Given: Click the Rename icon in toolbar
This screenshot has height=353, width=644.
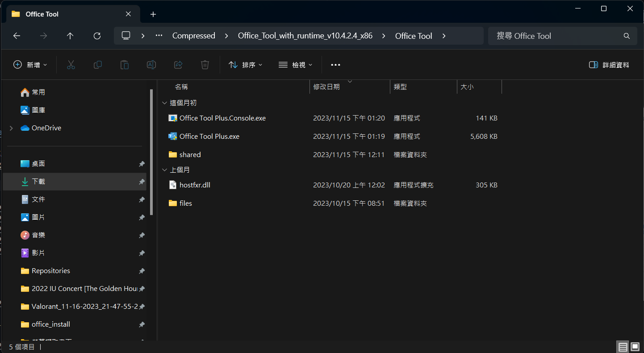Looking at the screenshot, I should click(151, 65).
